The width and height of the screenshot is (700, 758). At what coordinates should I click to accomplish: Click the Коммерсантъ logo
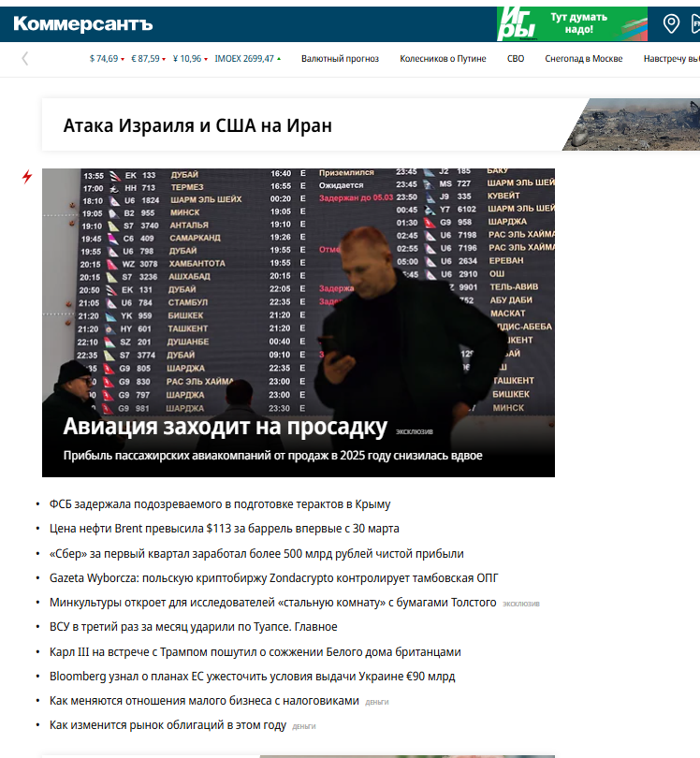point(83,23)
